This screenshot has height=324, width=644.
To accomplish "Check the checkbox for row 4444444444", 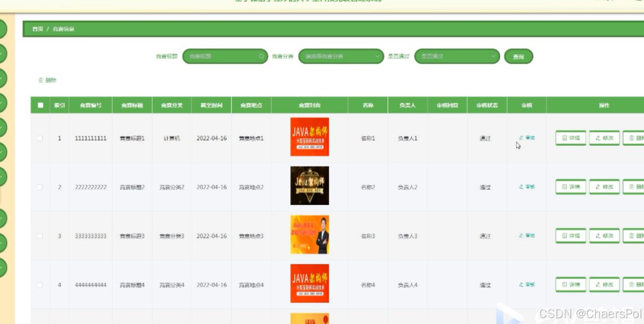I will click(x=39, y=285).
